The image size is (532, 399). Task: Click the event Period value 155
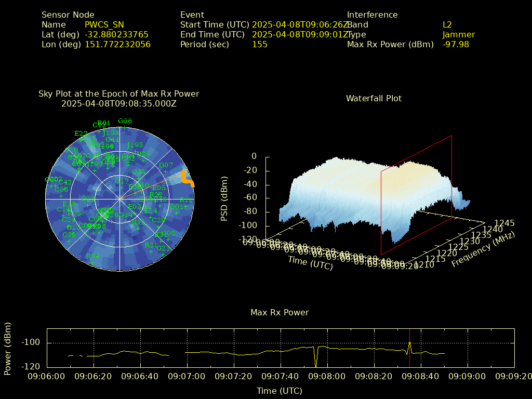point(259,45)
